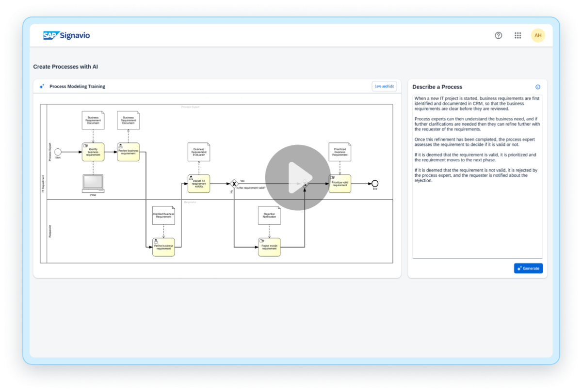Select the CRM computer shape in the diagram
Image resolution: width=582 pixels, height=392 pixels.
pos(93,183)
